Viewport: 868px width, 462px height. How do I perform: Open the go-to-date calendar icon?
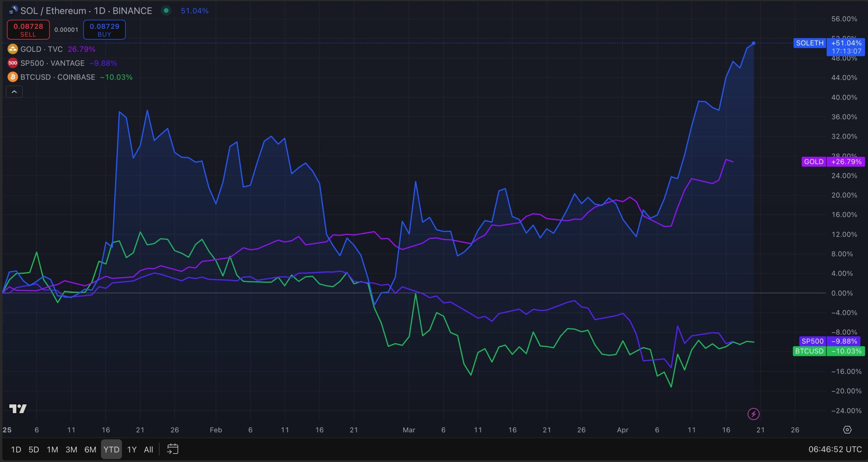coord(173,449)
